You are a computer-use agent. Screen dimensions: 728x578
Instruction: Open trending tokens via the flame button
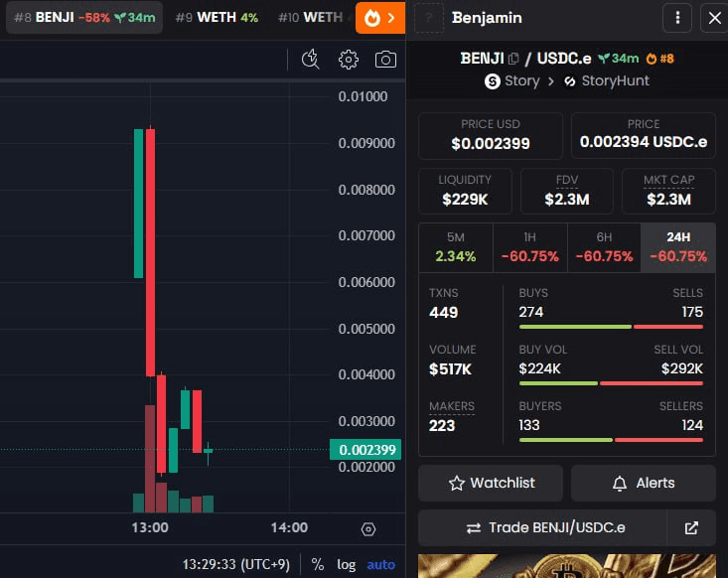379,18
